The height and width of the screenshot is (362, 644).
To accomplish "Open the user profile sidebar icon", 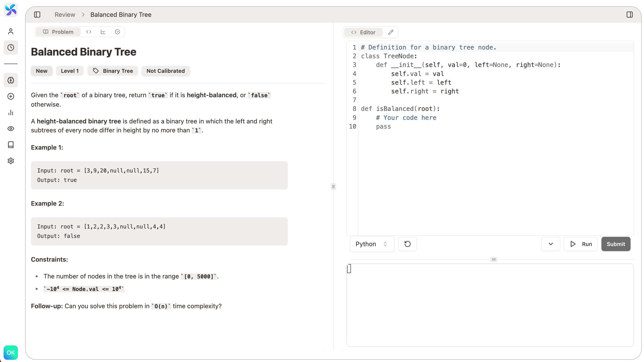I will point(11,31).
